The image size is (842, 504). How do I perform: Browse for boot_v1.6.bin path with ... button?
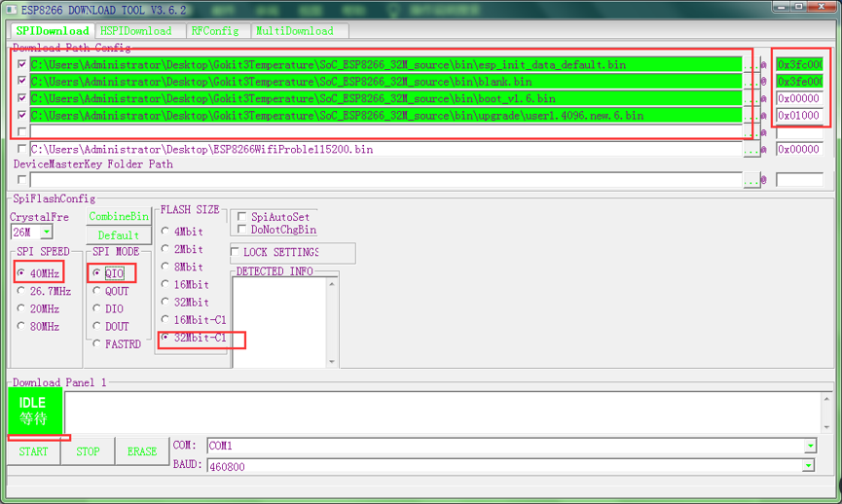click(x=751, y=99)
